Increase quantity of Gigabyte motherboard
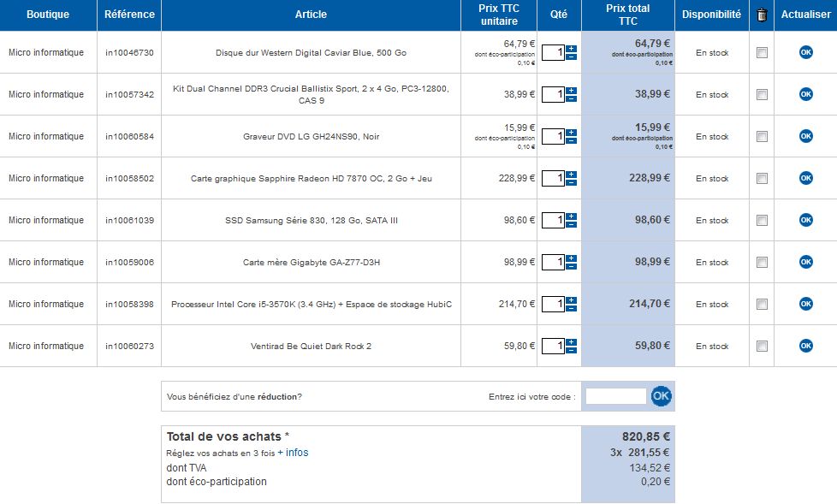This screenshot has height=504, width=837. pyautogui.click(x=571, y=258)
